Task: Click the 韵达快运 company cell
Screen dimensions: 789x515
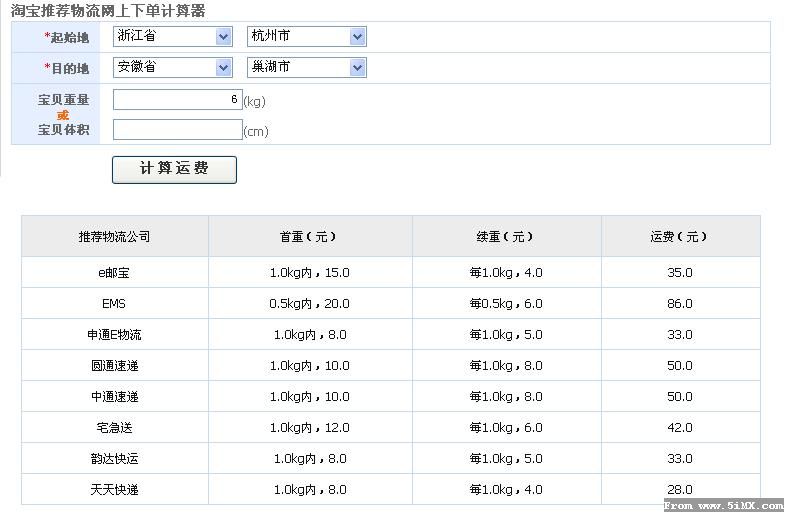Action: coord(115,459)
